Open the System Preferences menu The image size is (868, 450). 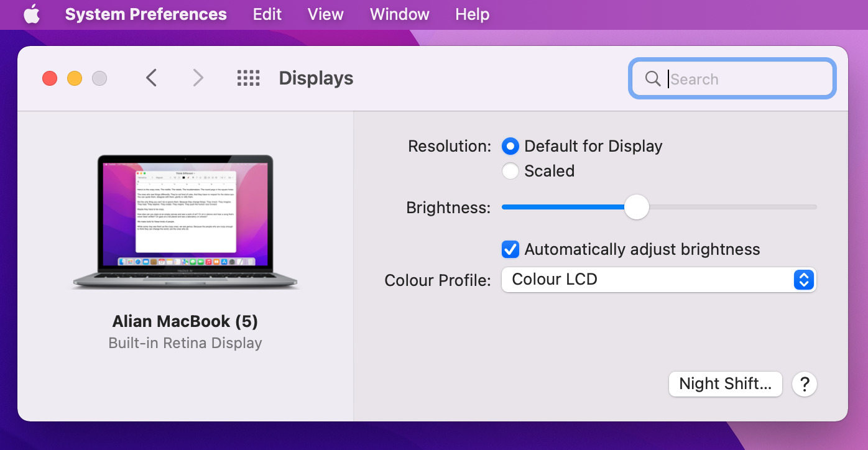pos(146,14)
